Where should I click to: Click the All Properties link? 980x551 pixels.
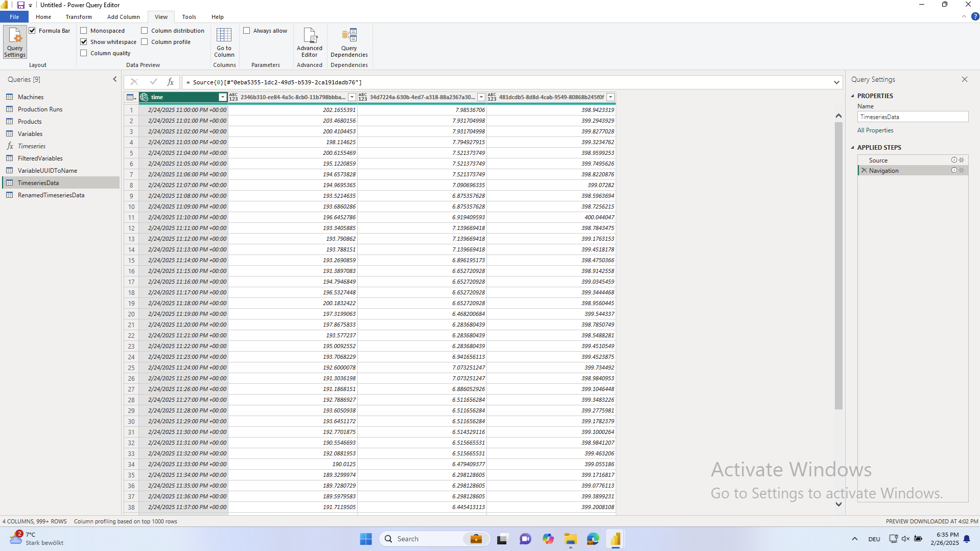click(x=875, y=130)
